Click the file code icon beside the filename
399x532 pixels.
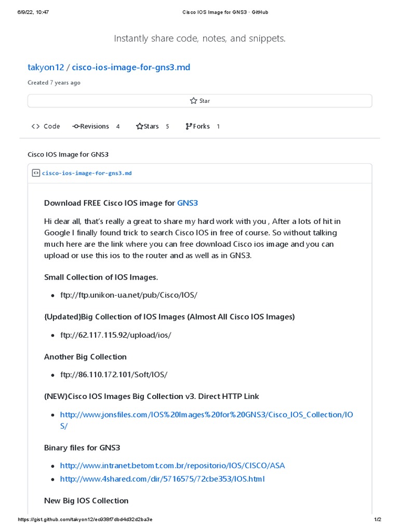tap(36, 173)
